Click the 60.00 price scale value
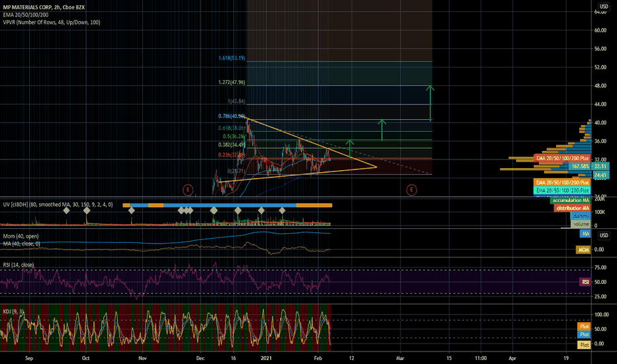Viewport: 617px width, 364px height. [x=600, y=30]
